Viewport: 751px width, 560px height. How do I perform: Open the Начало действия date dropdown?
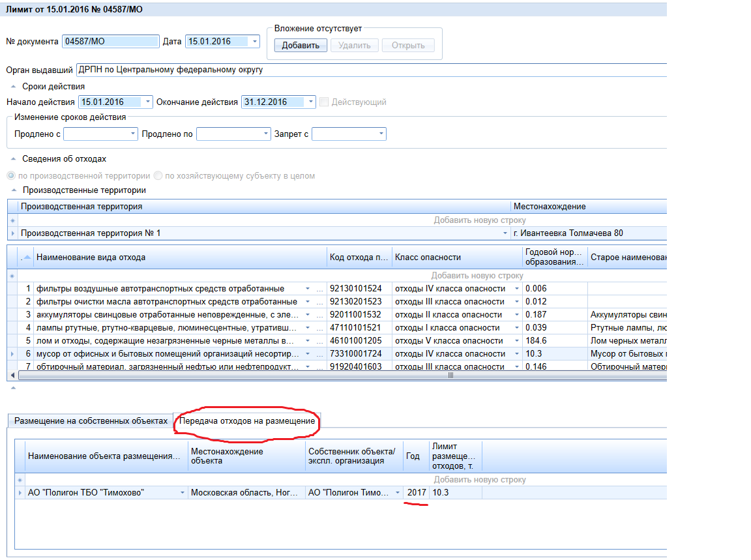pyautogui.click(x=148, y=102)
